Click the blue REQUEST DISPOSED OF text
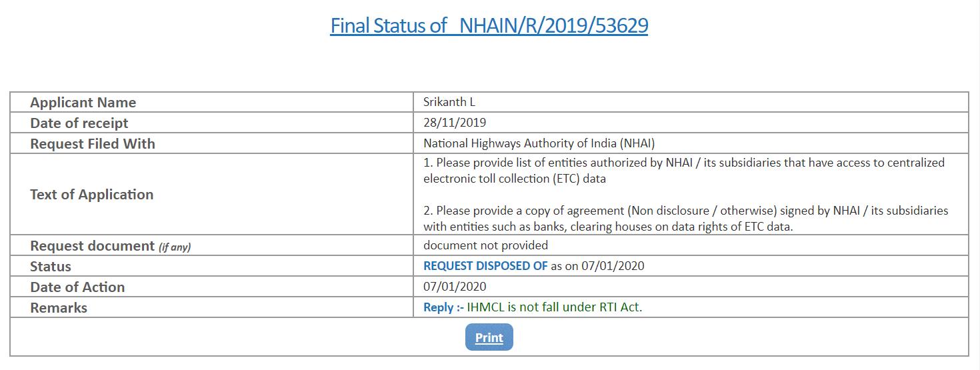The image size is (980, 370). point(485,267)
